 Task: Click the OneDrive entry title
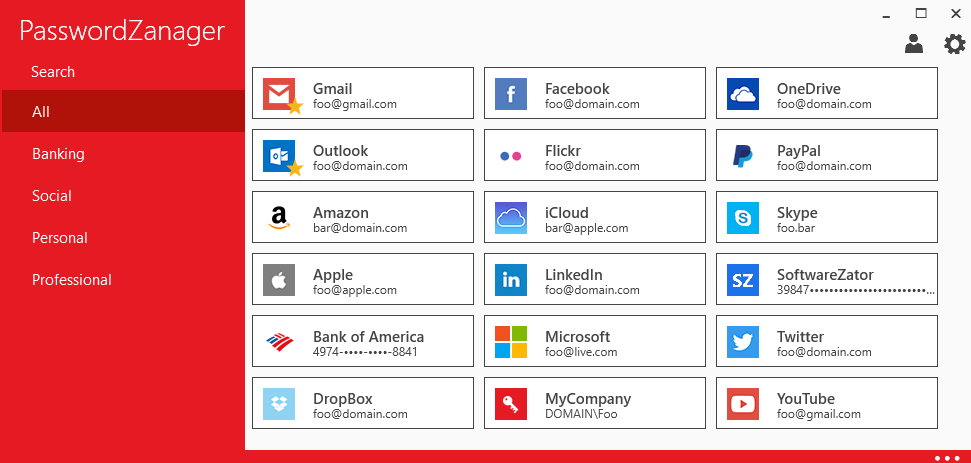click(809, 89)
